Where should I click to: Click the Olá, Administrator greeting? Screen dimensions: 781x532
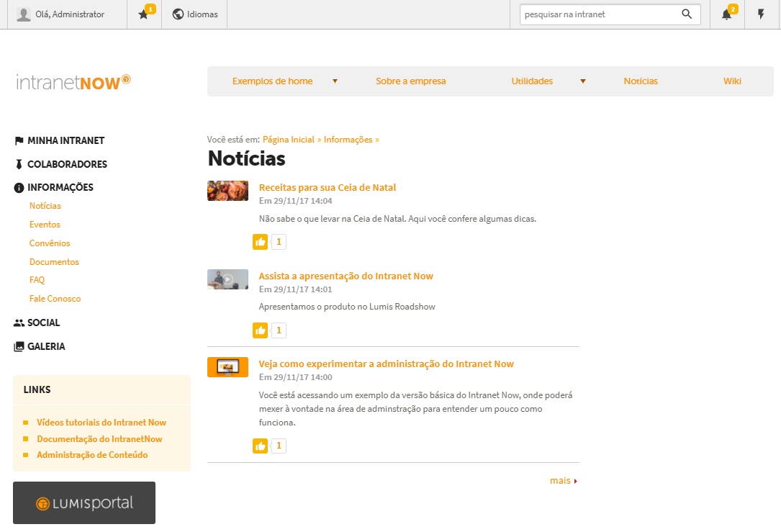70,14
